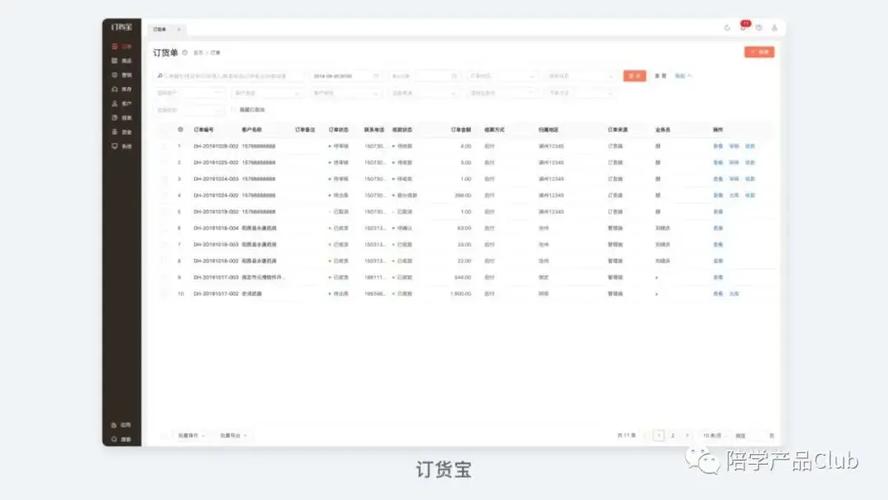888x500 pixels.
Task: Click the column settings gear in table header
Action: (180, 130)
